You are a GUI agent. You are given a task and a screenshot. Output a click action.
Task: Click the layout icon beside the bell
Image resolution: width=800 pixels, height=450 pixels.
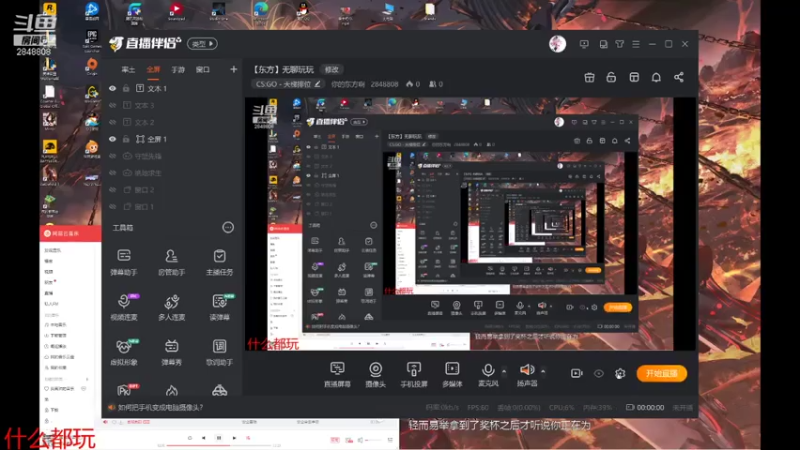point(634,78)
